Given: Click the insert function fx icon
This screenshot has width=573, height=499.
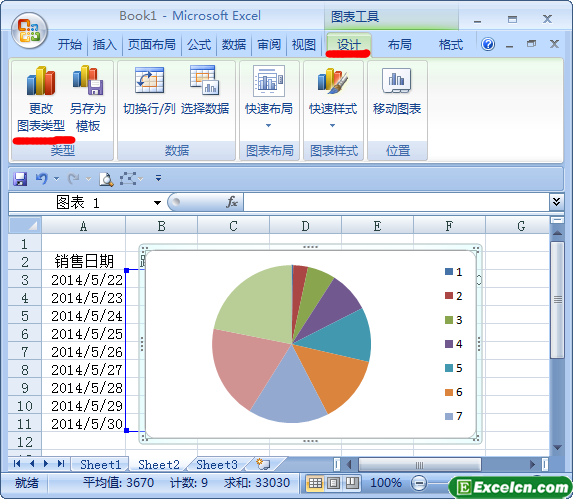Looking at the screenshot, I should [x=232, y=202].
